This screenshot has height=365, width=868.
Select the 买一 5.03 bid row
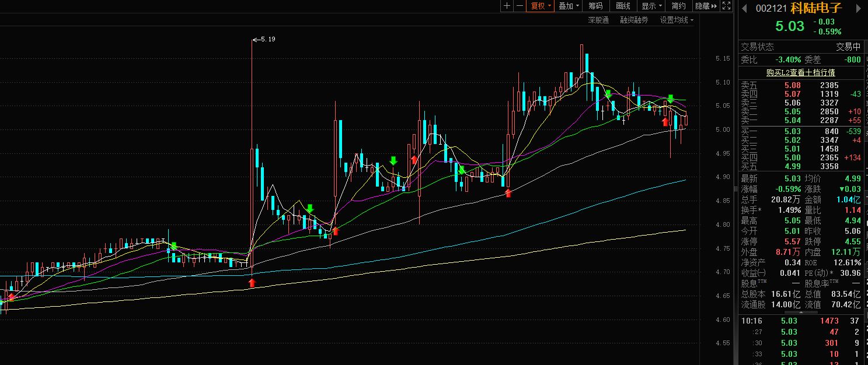click(800, 131)
